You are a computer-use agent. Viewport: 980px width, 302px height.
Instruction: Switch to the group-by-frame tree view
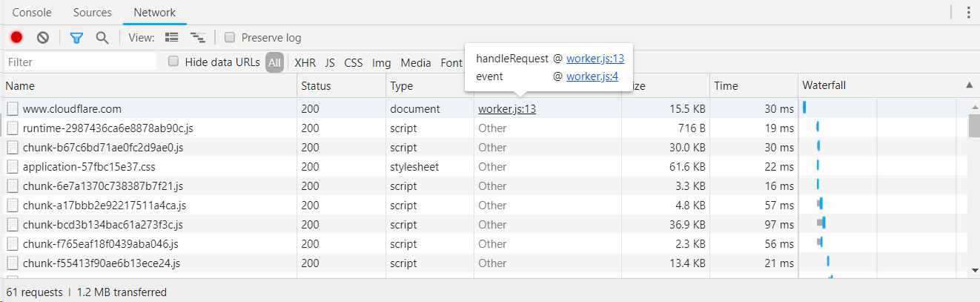click(x=198, y=37)
